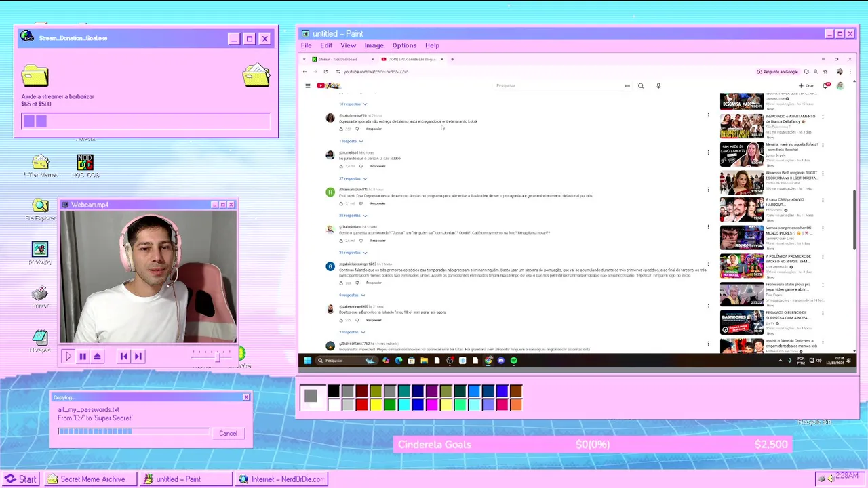Open the Paint Edit menu
This screenshot has width=868, height=488.
(326, 45)
